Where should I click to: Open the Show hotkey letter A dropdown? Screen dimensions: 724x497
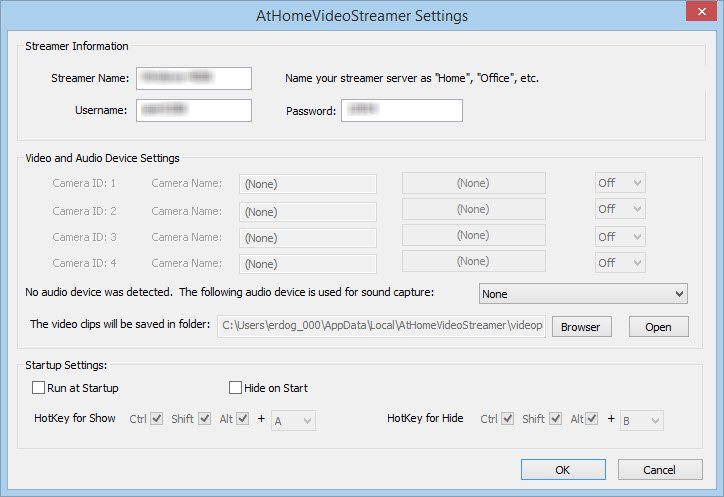[x=293, y=420]
